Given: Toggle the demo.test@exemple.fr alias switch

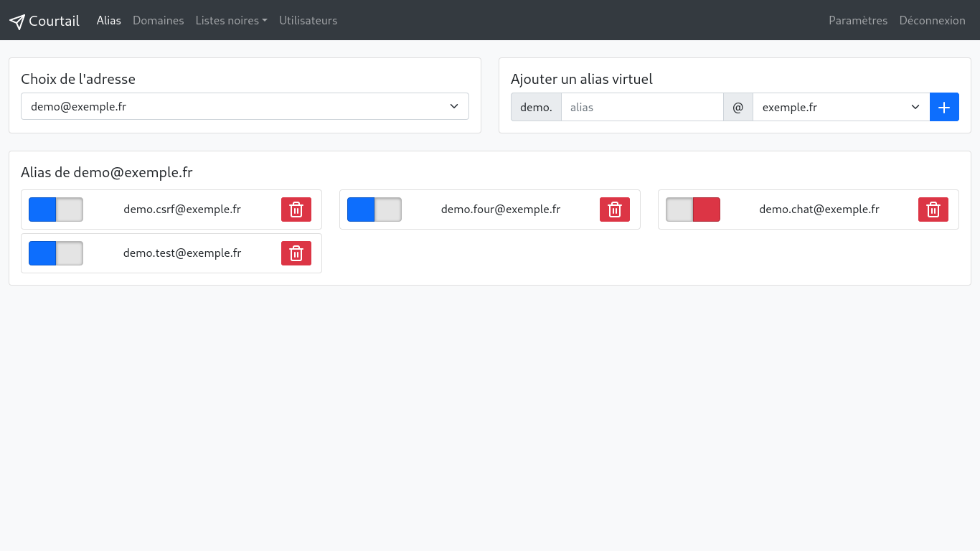Looking at the screenshot, I should coord(56,253).
